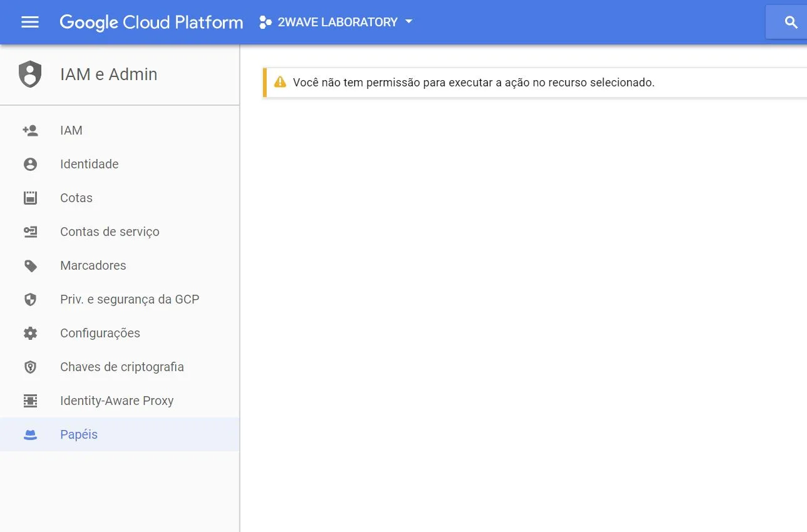Go to Chaves de criptografia
The image size is (807, 532).
point(120,367)
